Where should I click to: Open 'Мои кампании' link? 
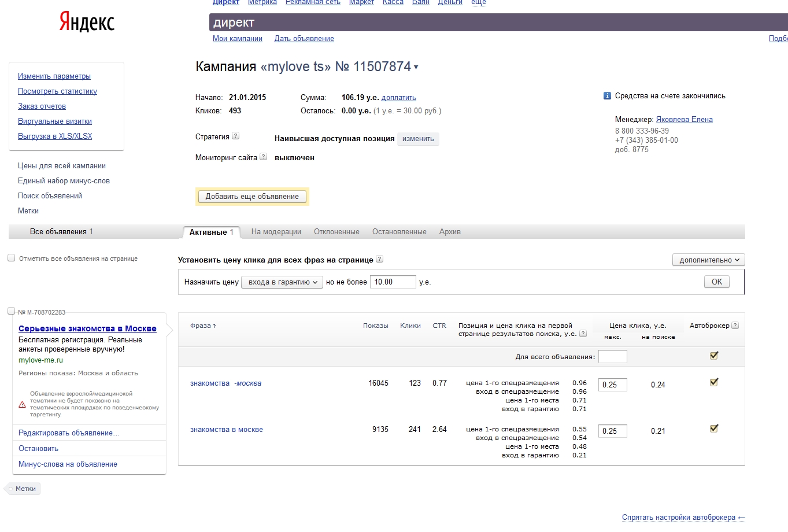[238, 39]
